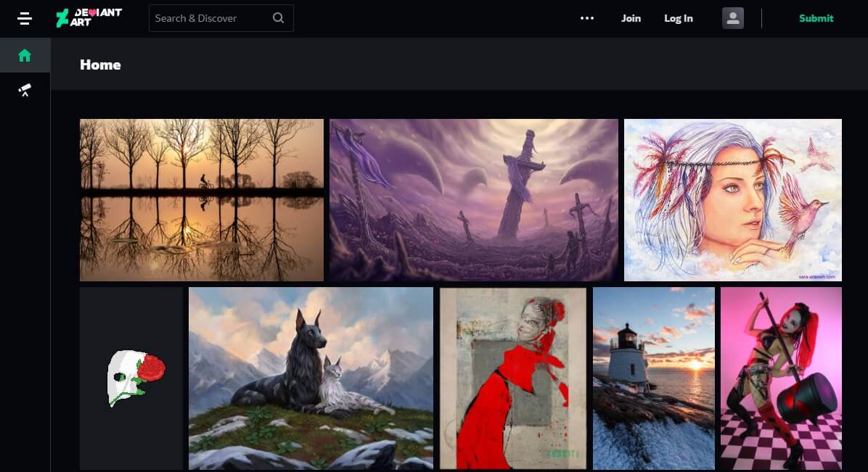
Task: Open the more options dropdown in top bar
Action: pyautogui.click(x=586, y=17)
